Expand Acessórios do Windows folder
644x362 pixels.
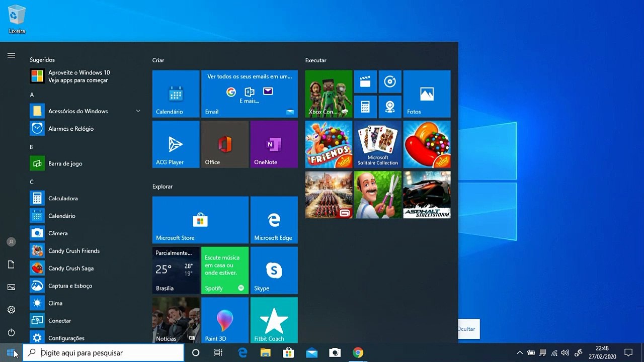point(86,111)
